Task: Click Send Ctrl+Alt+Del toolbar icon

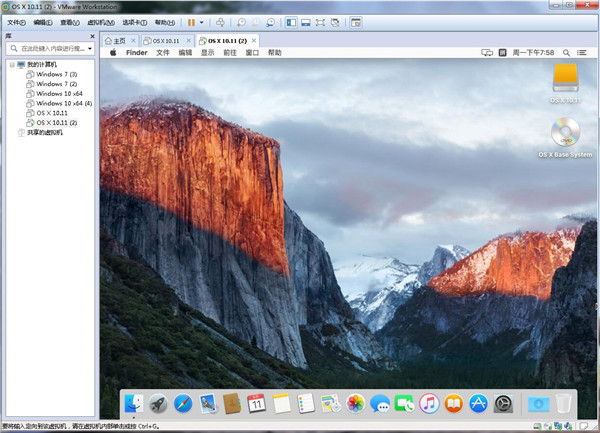Action: pos(220,23)
